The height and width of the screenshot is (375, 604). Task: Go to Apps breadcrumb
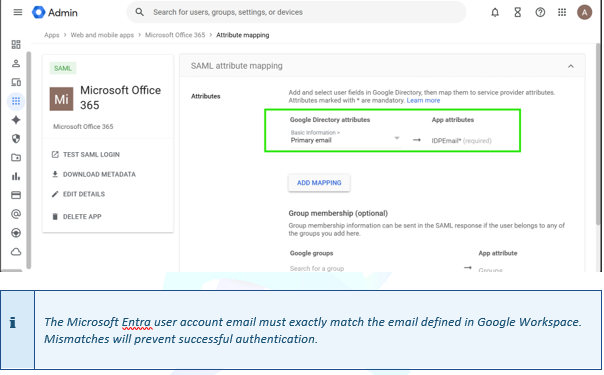tap(52, 35)
